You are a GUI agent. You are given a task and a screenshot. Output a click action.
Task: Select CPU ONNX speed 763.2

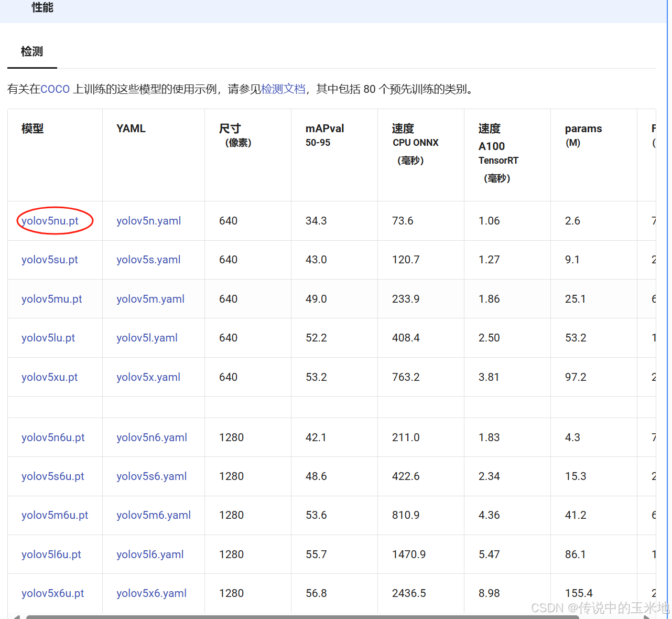406,377
